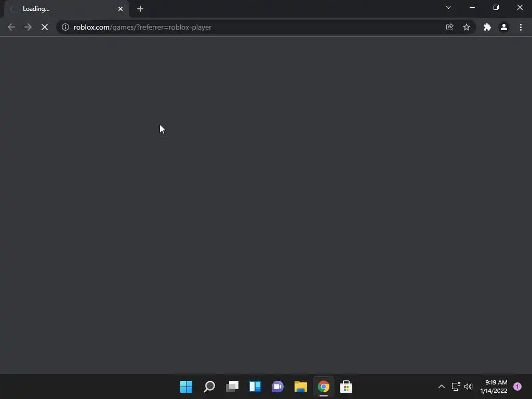Open the Extensions puzzle icon

point(487,27)
